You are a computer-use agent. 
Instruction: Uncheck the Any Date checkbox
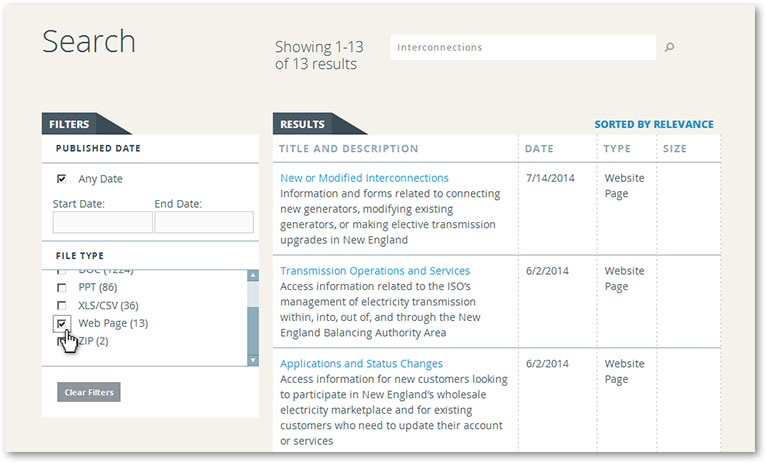(x=62, y=179)
